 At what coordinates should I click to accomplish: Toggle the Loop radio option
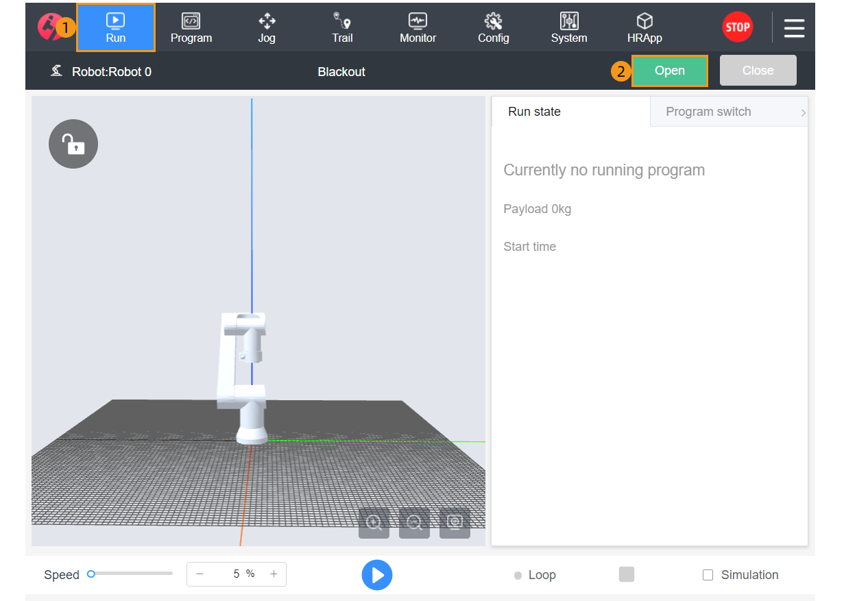pos(518,576)
